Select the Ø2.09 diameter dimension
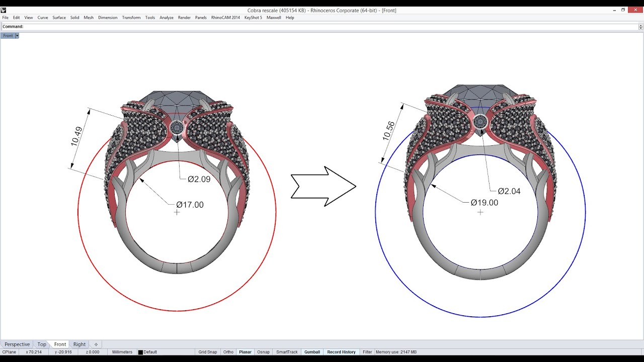This screenshot has width=644, height=362. click(x=199, y=179)
